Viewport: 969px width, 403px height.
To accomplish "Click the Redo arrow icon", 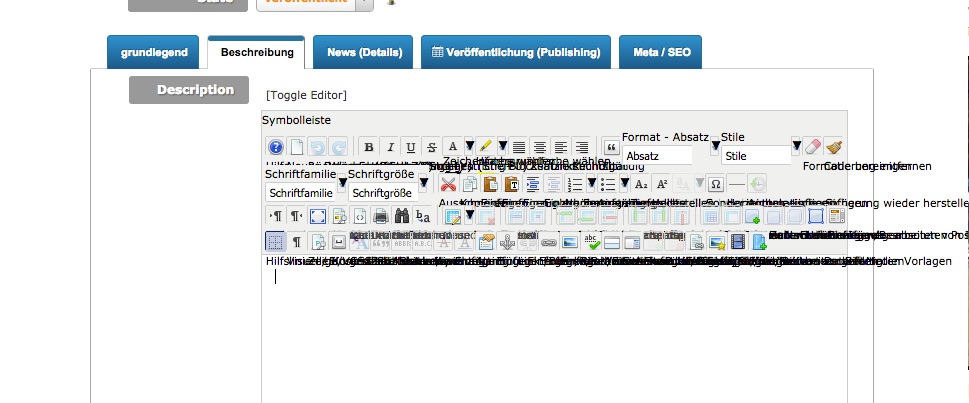I will [x=338, y=147].
